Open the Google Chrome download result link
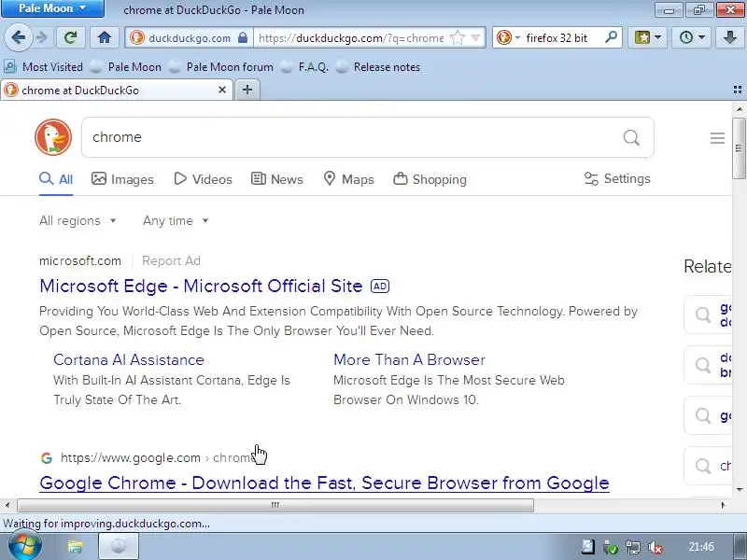Image resolution: width=747 pixels, height=560 pixels. point(324,483)
